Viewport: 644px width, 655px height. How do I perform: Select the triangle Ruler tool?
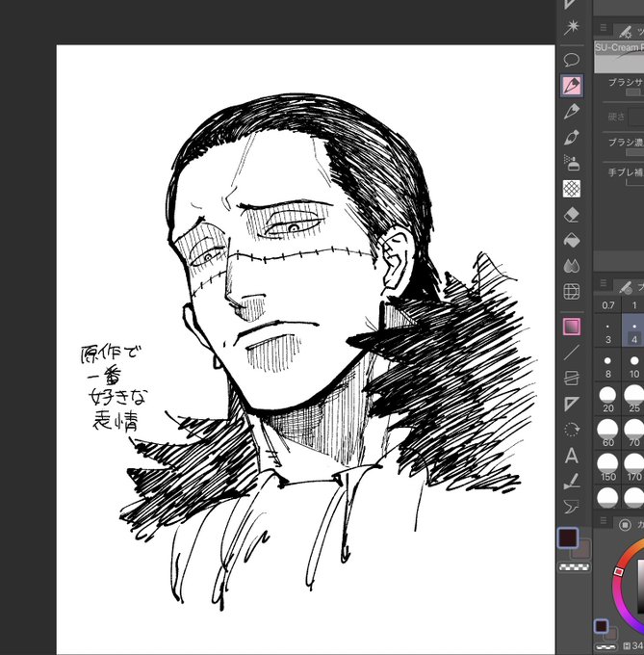(x=572, y=404)
